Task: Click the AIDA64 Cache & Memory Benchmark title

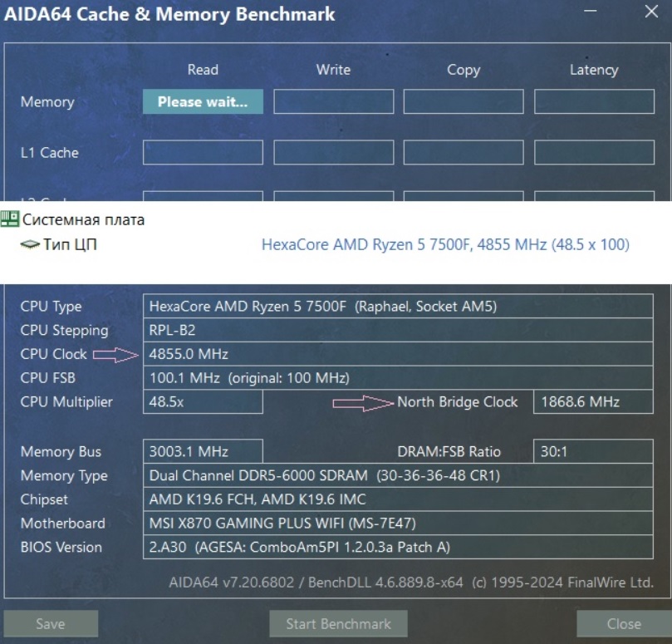Action: tap(169, 14)
